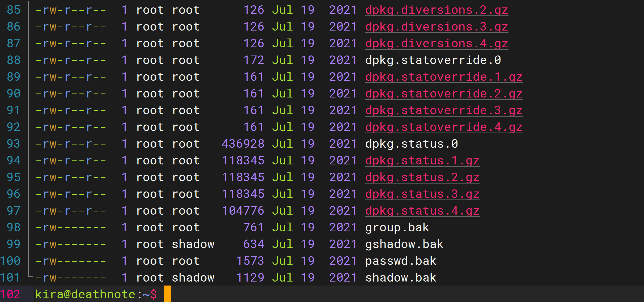Open dpkg.status.3.gz file link
Viewport: 644px width, 302px height.
click(422, 194)
